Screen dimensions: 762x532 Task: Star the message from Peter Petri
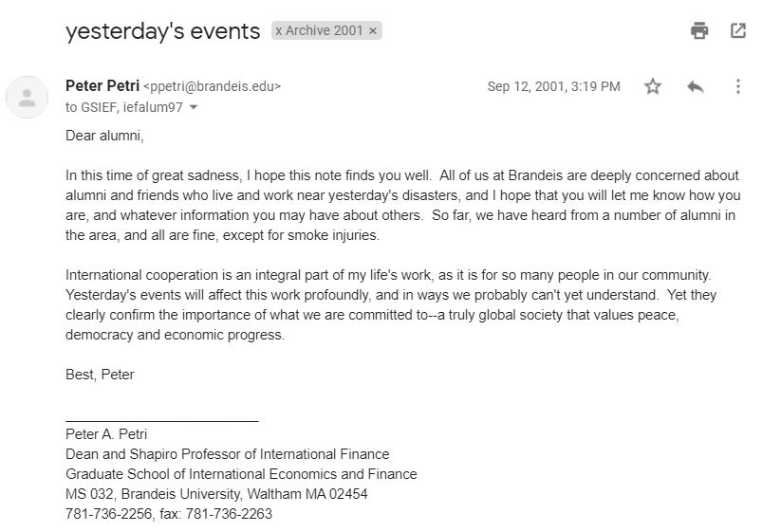[x=653, y=86]
